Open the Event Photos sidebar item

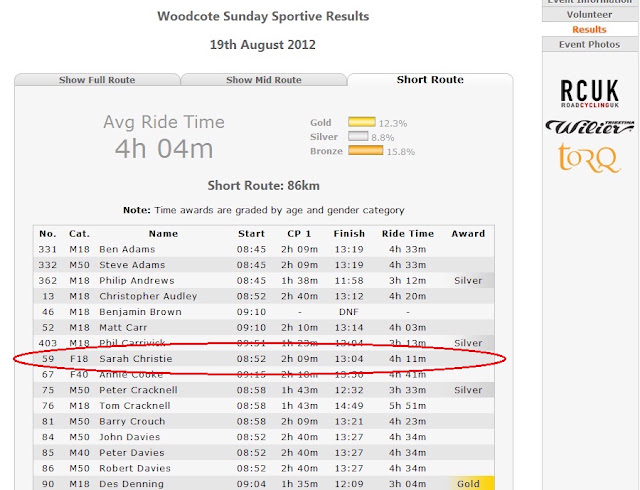(x=589, y=45)
